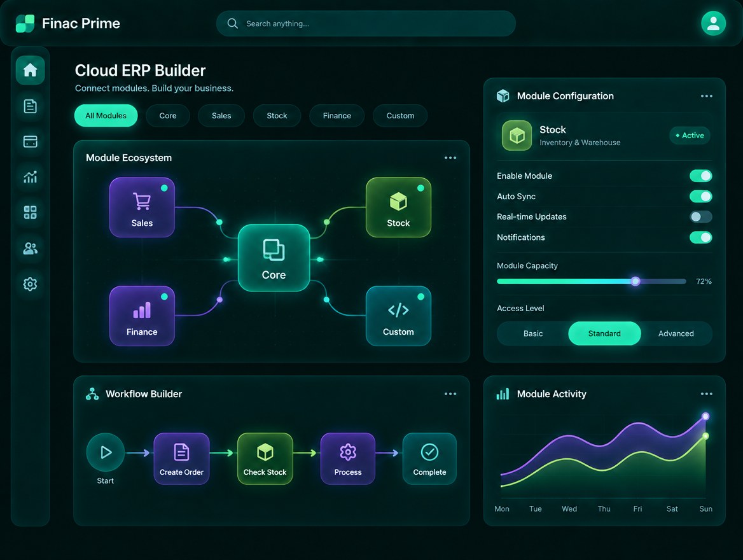Click the Mon label on activity chart
743x560 pixels.
point(502,509)
